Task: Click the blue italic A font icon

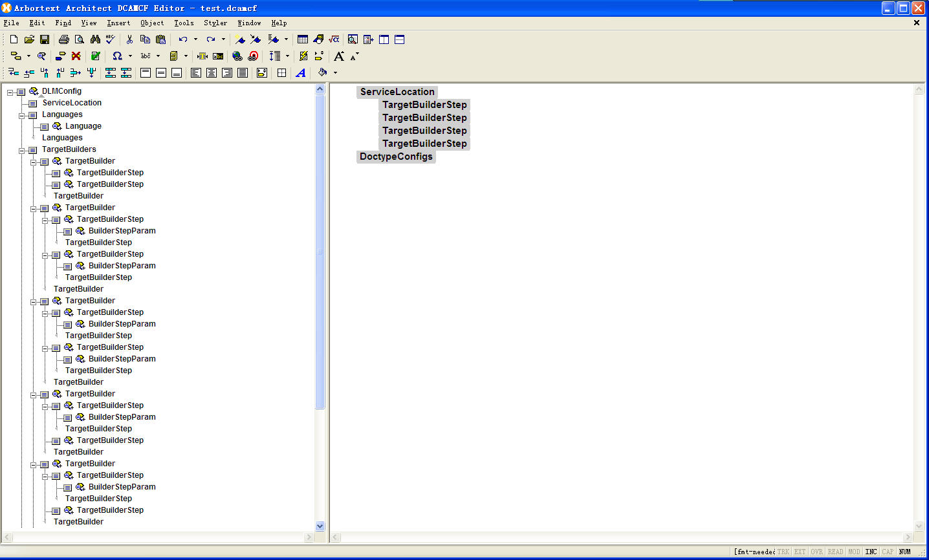Action: pyautogui.click(x=301, y=73)
